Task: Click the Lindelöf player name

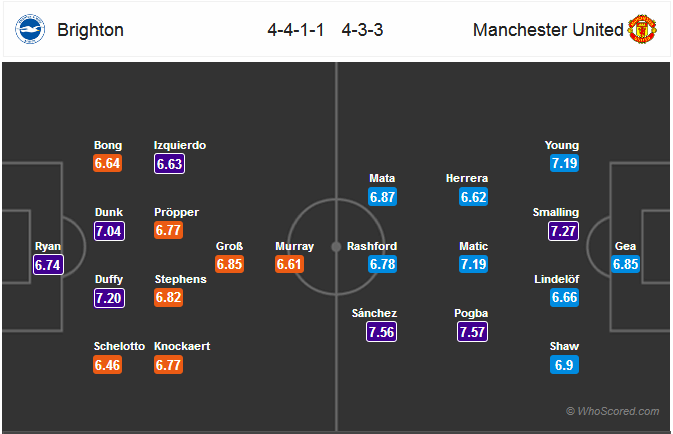Action: (x=556, y=279)
